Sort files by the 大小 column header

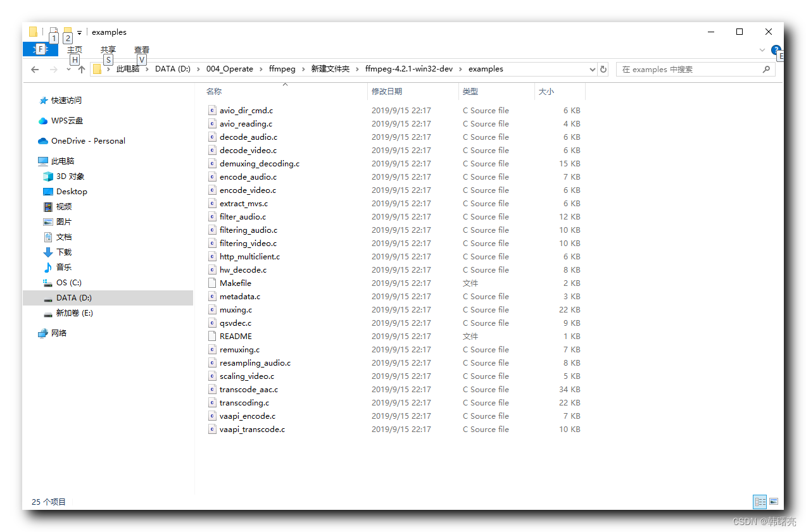tap(546, 91)
